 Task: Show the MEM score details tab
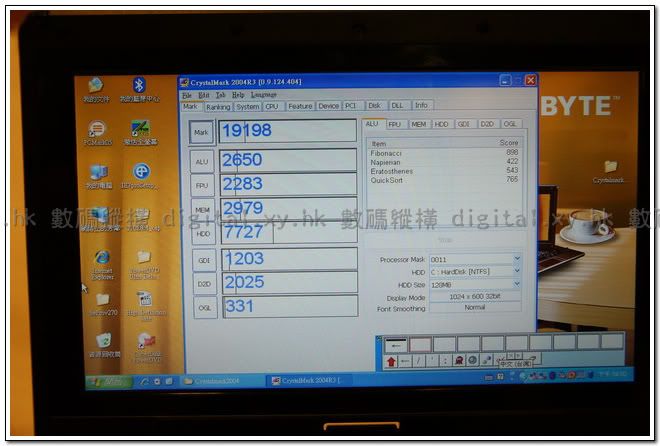pos(419,124)
